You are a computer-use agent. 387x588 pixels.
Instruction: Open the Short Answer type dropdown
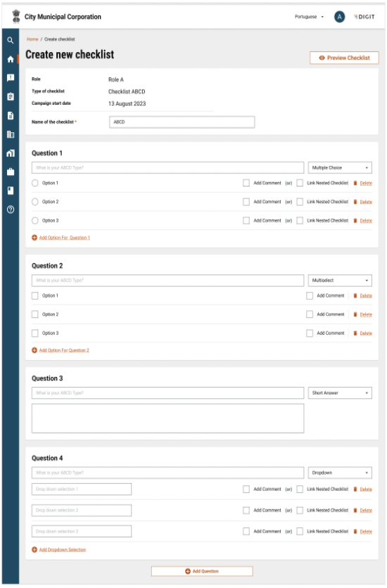[x=340, y=392]
